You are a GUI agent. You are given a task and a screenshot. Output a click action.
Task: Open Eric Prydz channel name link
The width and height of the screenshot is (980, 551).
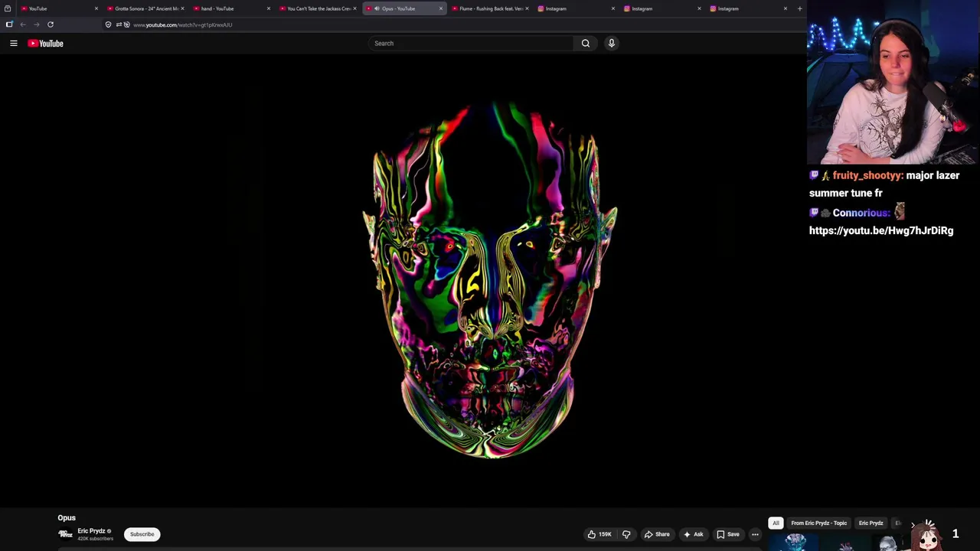(x=91, y=531)
